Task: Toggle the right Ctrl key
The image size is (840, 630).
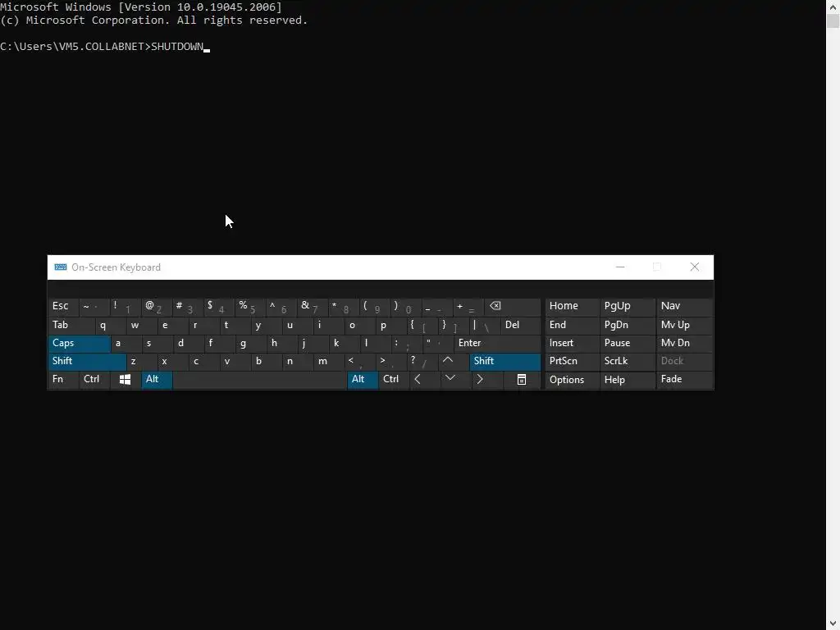Action: click(394, 380)
